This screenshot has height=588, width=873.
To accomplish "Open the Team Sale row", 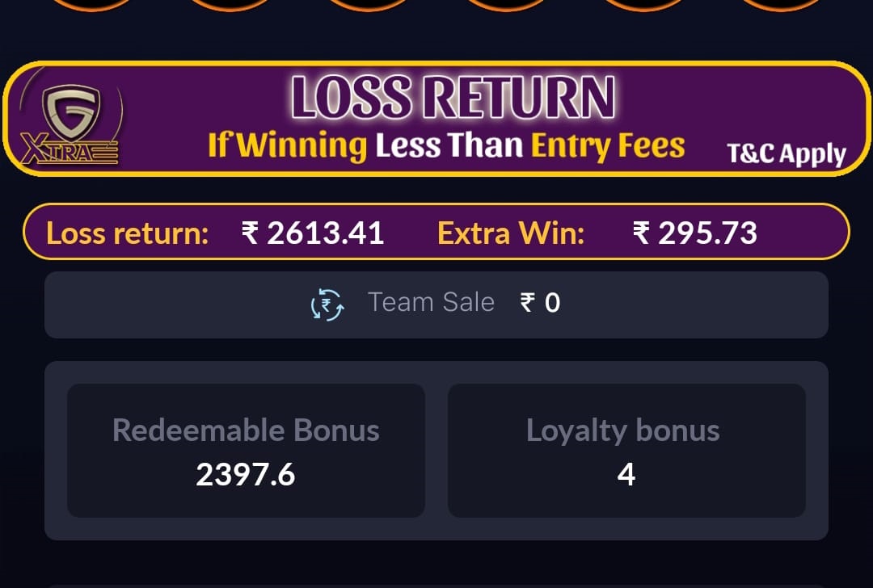I will click(436, 304).
